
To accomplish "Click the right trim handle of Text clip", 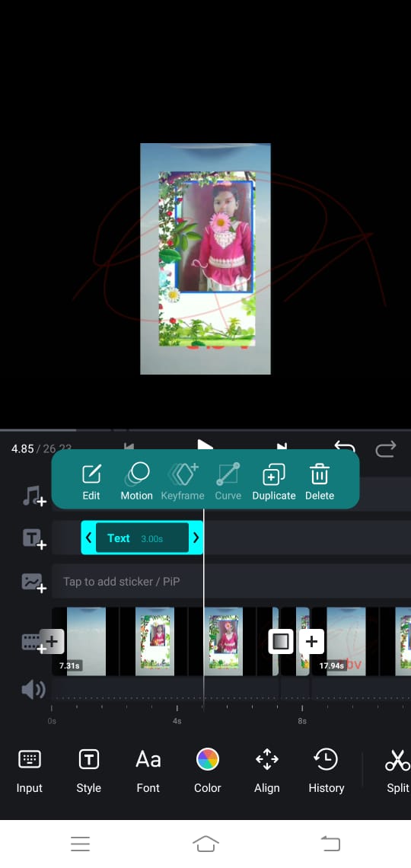I will click(196, 538).
